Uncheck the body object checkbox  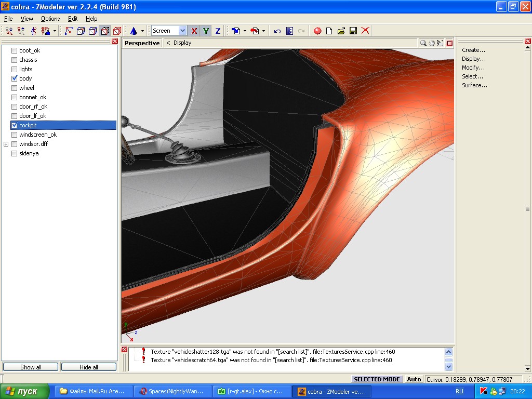(x=15, y=78)
